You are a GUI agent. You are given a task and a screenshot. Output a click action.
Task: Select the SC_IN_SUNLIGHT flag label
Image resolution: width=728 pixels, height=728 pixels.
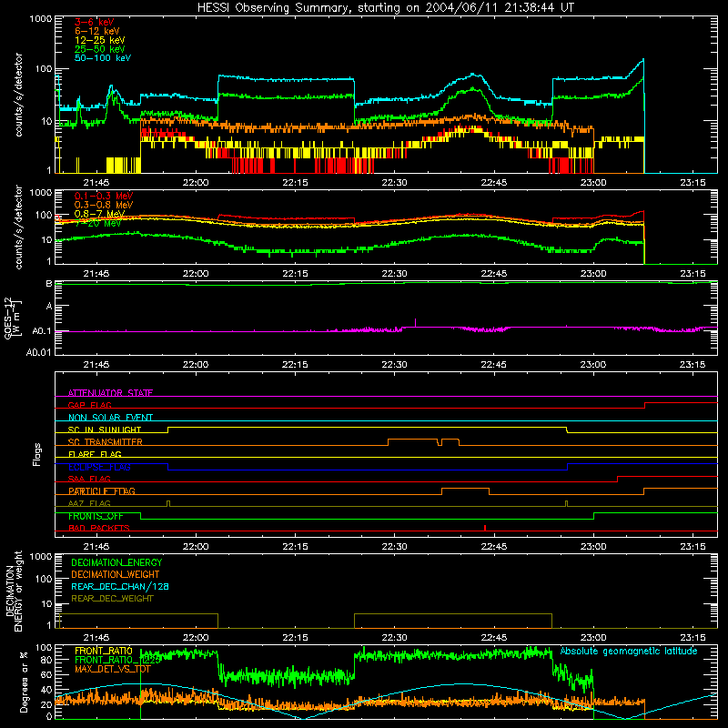pos(105,430)
